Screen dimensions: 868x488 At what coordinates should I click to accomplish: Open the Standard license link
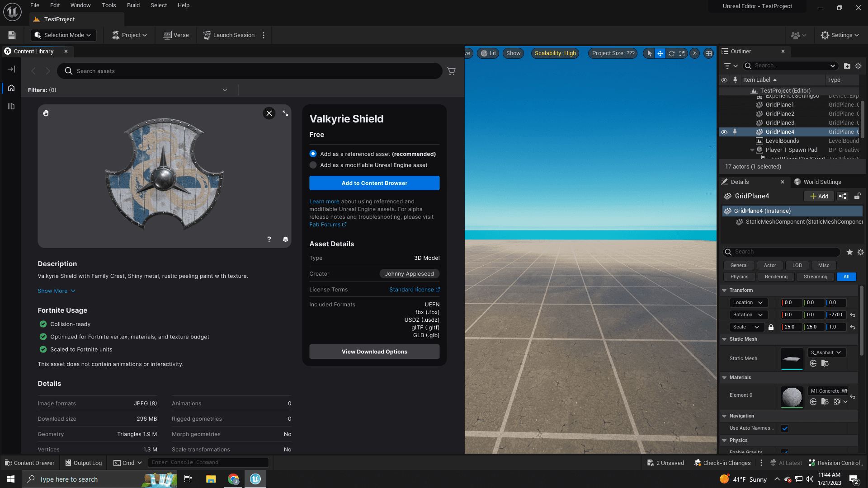coord(415,290)
